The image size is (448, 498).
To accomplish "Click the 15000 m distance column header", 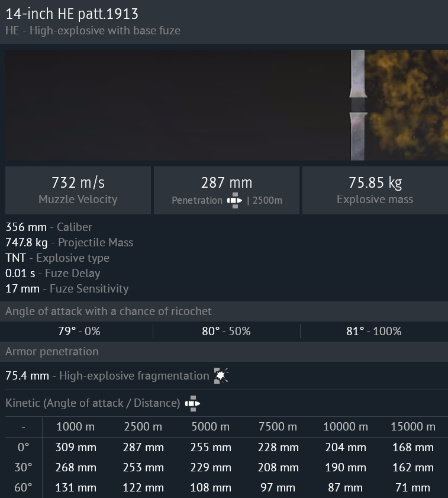I will [x=413, y=426].
